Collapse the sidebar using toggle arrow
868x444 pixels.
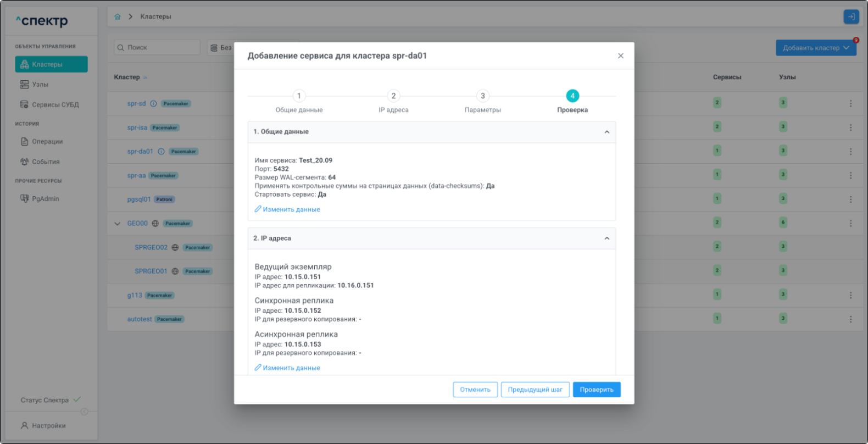[x=84, y=412]
